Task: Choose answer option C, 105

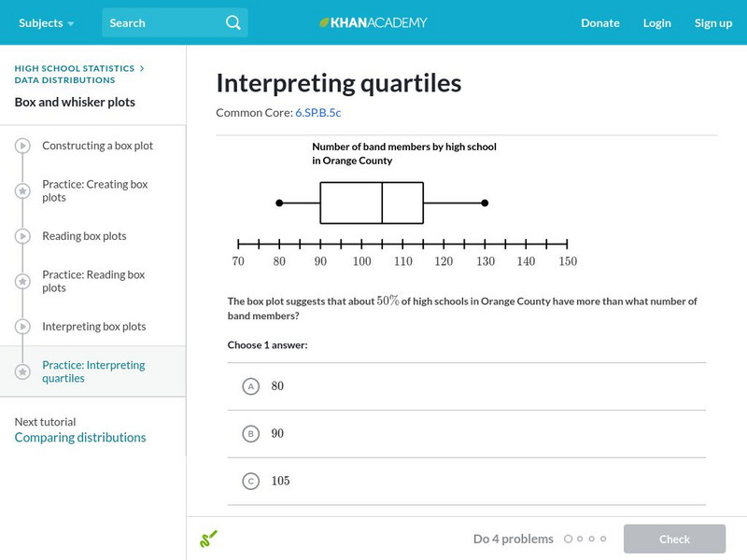Action: (250, 482)
